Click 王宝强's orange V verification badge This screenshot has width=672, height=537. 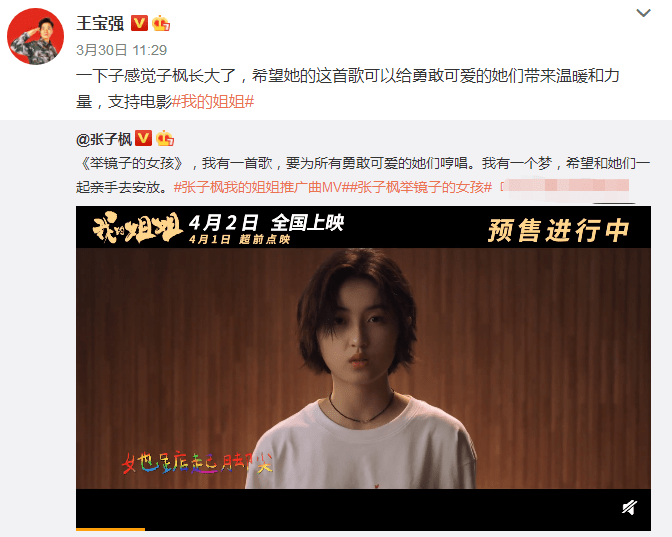pos(139,23)
